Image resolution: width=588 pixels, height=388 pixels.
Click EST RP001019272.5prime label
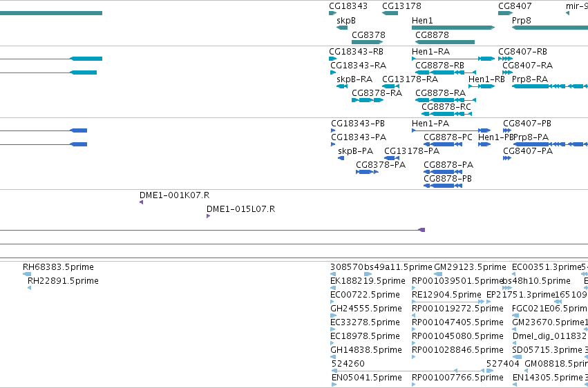pyautogui.click(x=457, y=309)
